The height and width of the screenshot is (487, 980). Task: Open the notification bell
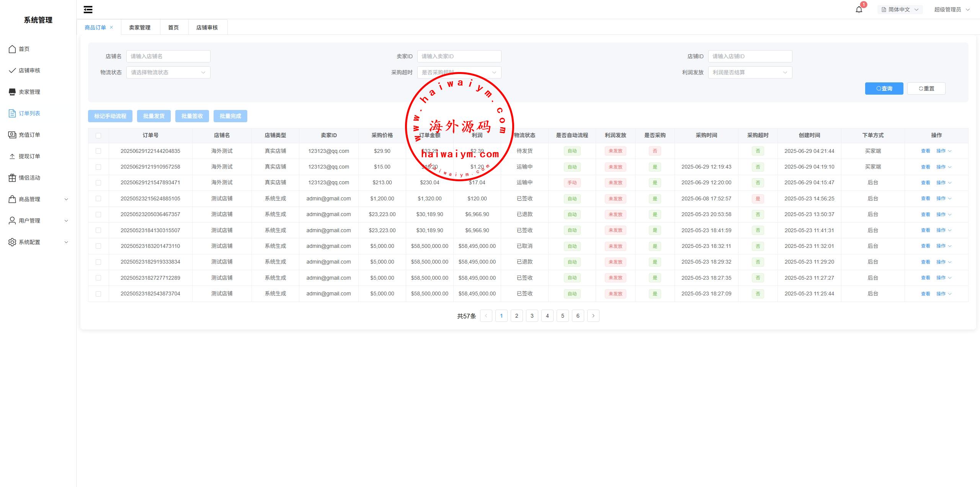[859, 10]
